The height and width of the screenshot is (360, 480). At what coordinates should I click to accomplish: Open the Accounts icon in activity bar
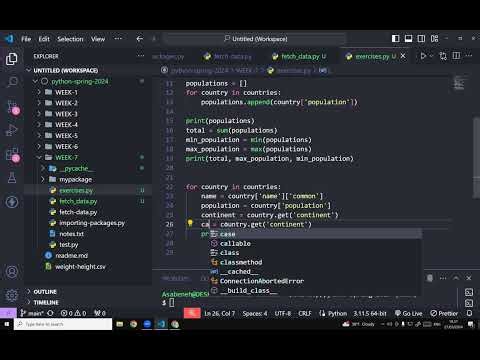pyautogui.click(x=12, y=272)
